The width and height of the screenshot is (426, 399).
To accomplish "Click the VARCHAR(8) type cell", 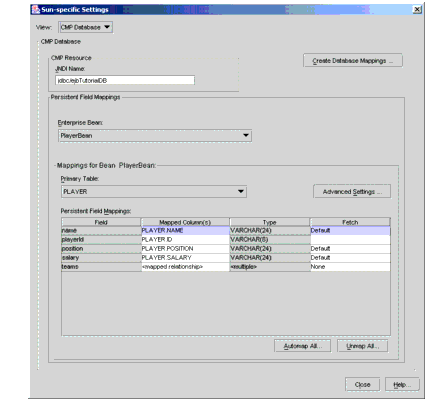I will [270, 240].
